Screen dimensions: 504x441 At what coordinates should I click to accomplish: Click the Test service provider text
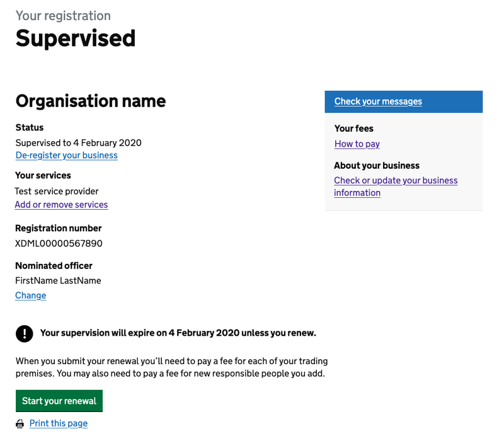tap(57, 191)
